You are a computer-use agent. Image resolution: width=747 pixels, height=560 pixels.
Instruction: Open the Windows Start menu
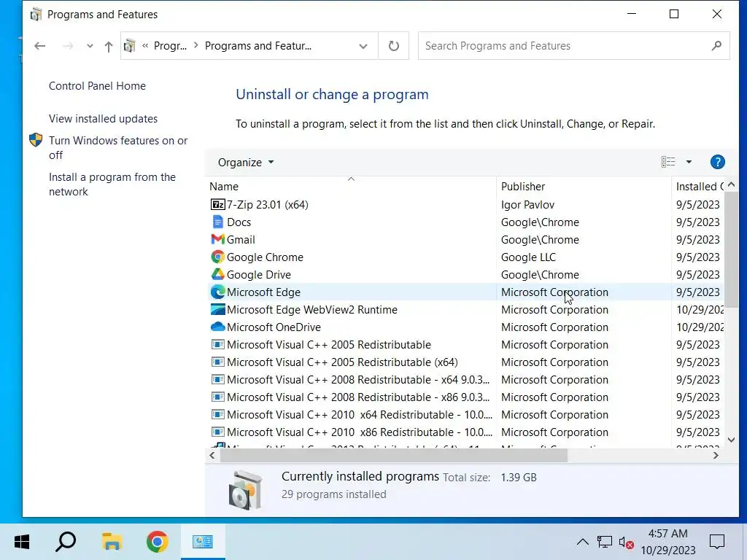pyautogui.click(x=21, y=542)
